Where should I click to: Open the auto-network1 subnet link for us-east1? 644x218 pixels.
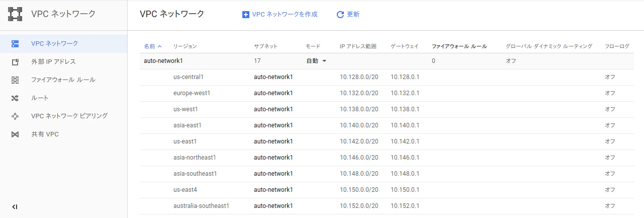[273, 141]
